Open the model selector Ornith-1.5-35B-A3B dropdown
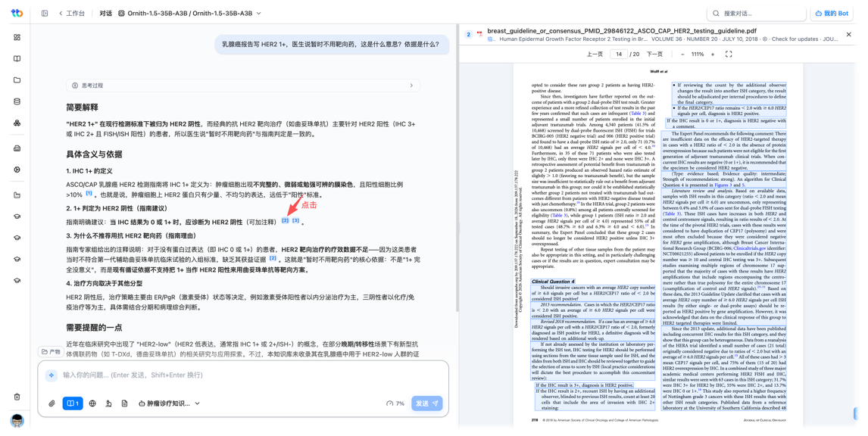Screen dimensions: 868x436 189,14
